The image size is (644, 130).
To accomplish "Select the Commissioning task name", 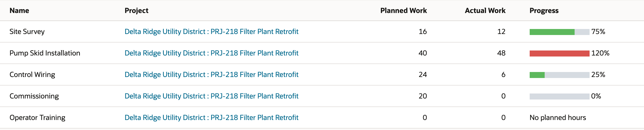I will 34,96.
